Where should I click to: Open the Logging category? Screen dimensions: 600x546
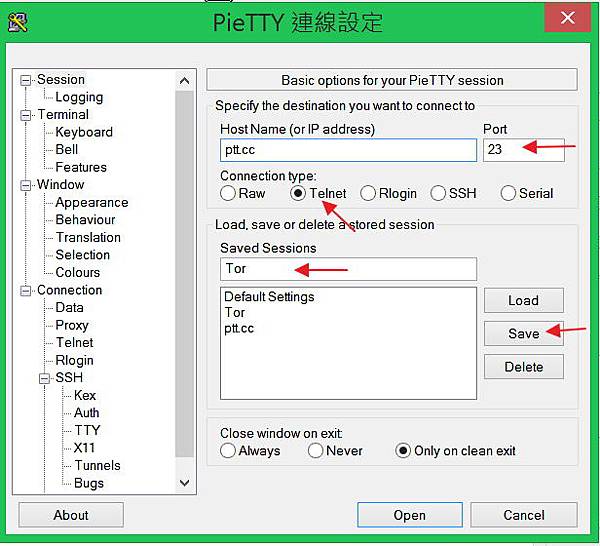[x=79, y=97]
